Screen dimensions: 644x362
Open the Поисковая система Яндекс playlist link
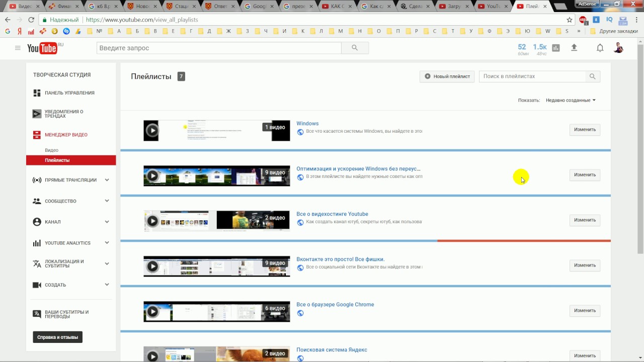332,350
